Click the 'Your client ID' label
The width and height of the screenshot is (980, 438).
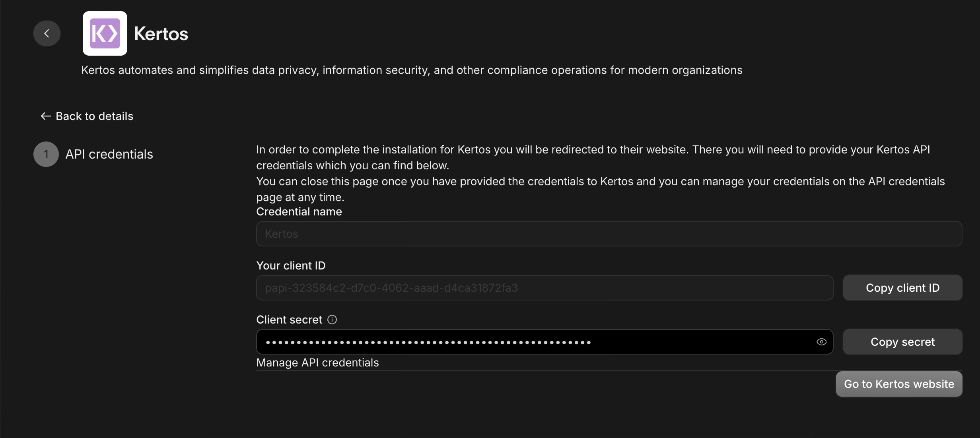291,266
